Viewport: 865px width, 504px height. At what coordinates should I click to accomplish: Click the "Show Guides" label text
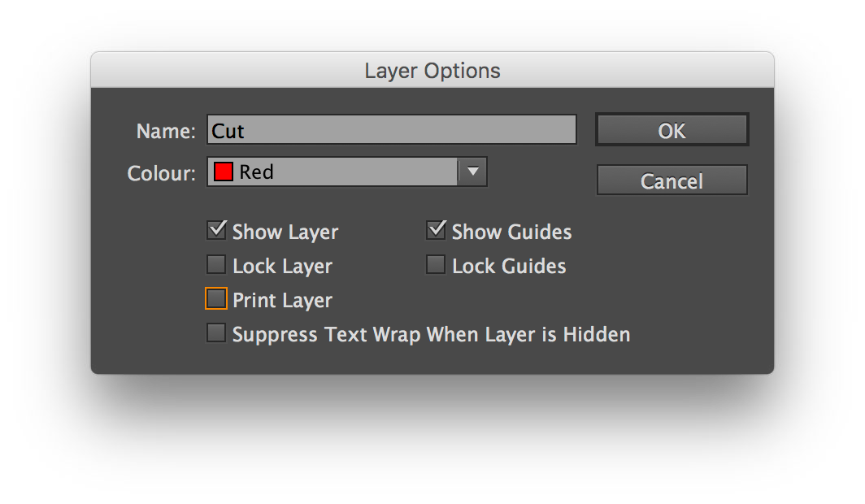511,232
